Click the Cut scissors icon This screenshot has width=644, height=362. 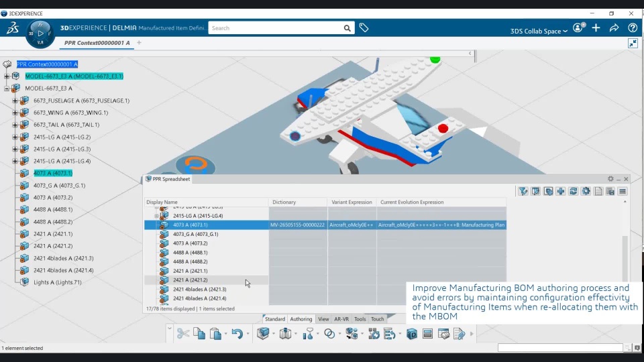pyautogui.click(x=182, y=334)
